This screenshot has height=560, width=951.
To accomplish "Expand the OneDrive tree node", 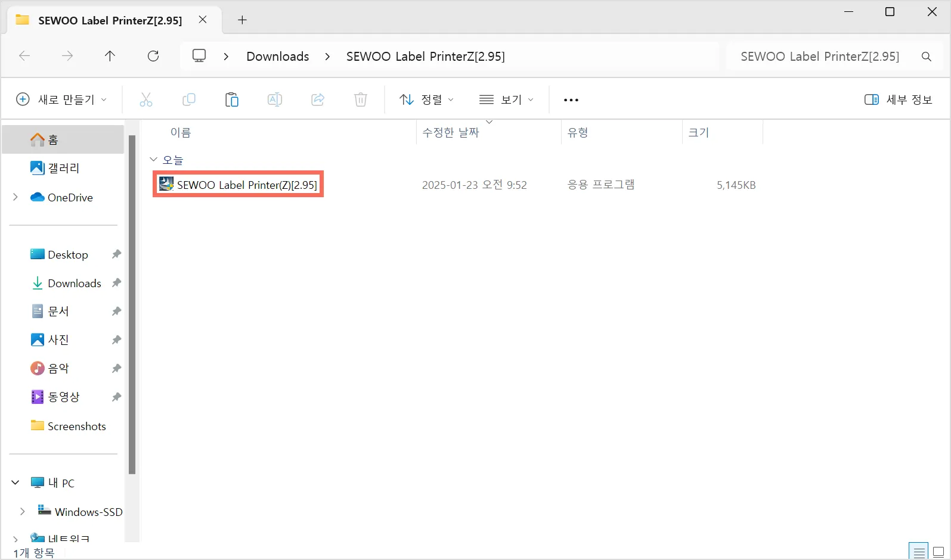I will (16, 197).
